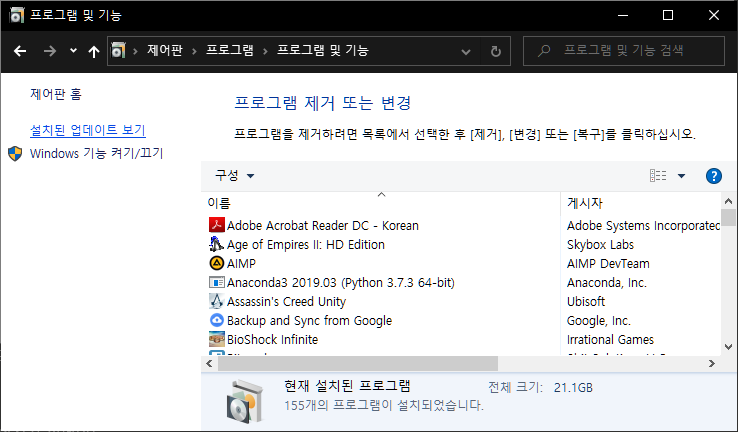This screenshot has height=432, width=738.
Task: Select BioShock Infinite entry
Action: click(273, 339)
